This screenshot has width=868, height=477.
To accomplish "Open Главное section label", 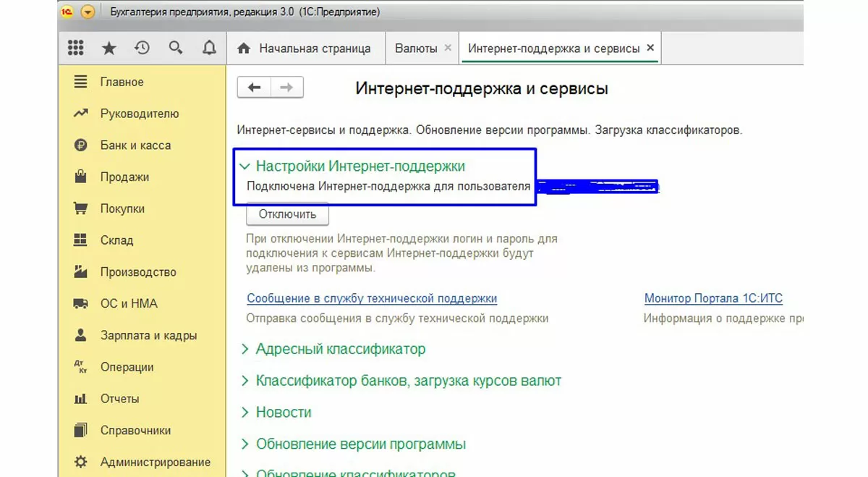I will tap(122, 82).
